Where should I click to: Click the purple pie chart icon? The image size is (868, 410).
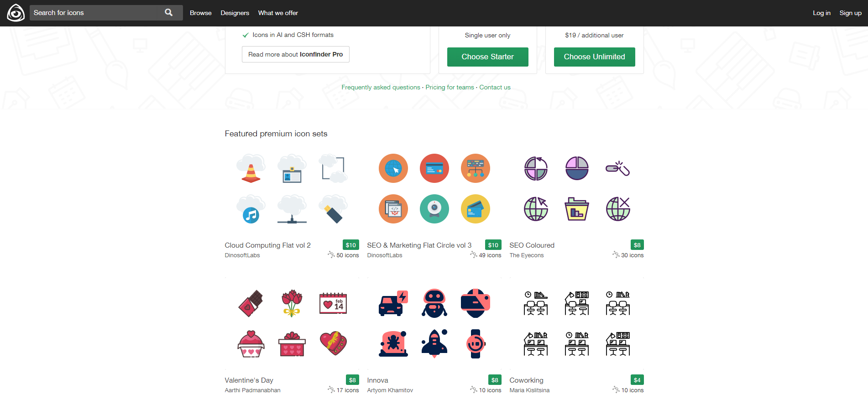point(577,168)
